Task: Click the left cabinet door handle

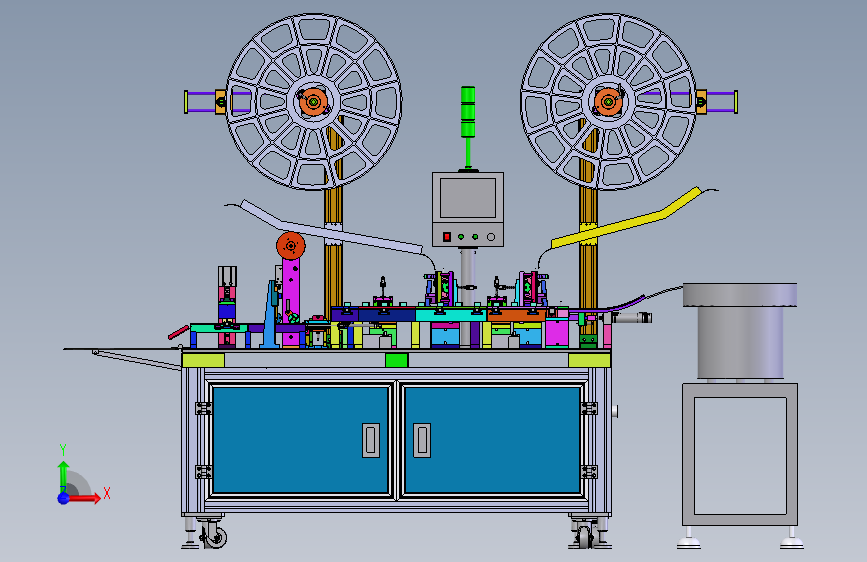Action: click(x=371, y=440)
